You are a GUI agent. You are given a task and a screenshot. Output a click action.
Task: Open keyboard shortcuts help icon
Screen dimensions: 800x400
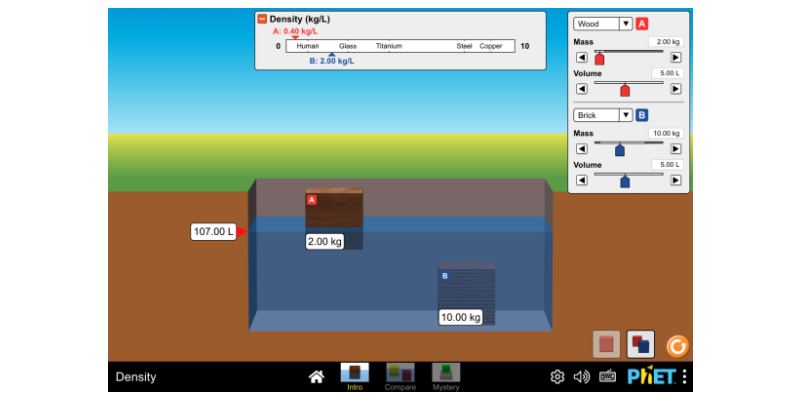coord(607,377)
